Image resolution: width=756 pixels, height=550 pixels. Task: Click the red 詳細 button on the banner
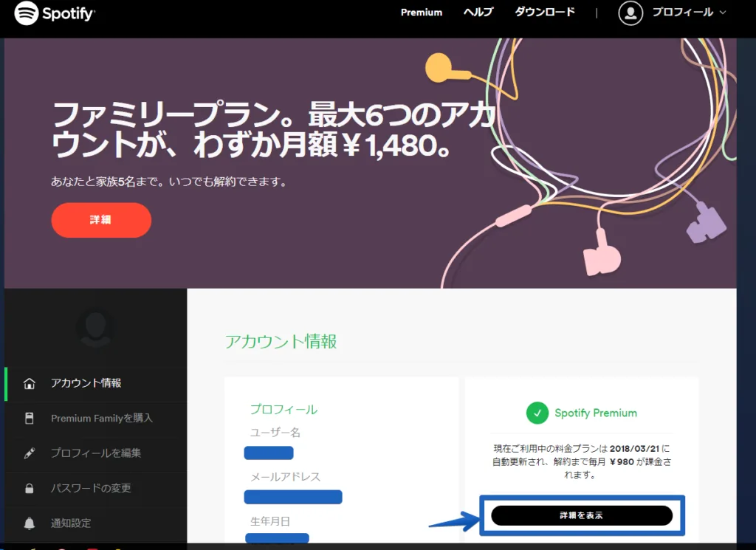click(101, 220)
